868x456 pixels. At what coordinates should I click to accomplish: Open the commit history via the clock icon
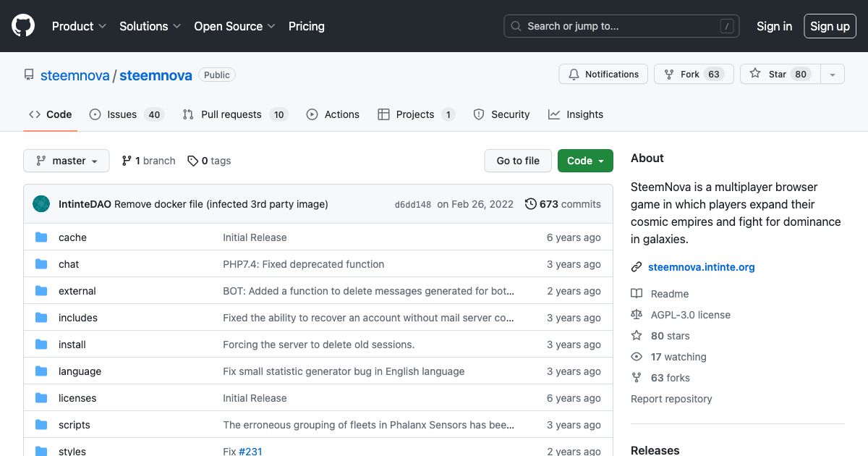[532, 204]
